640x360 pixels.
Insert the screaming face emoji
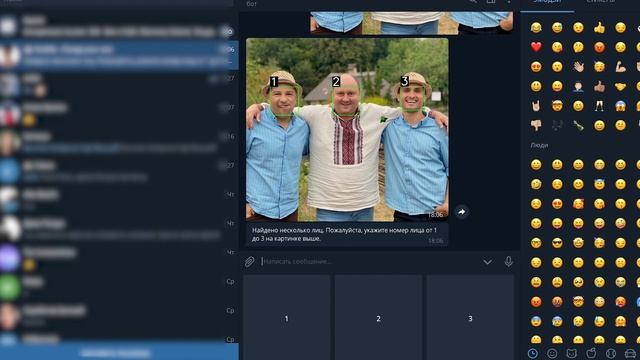pos(620,106)
